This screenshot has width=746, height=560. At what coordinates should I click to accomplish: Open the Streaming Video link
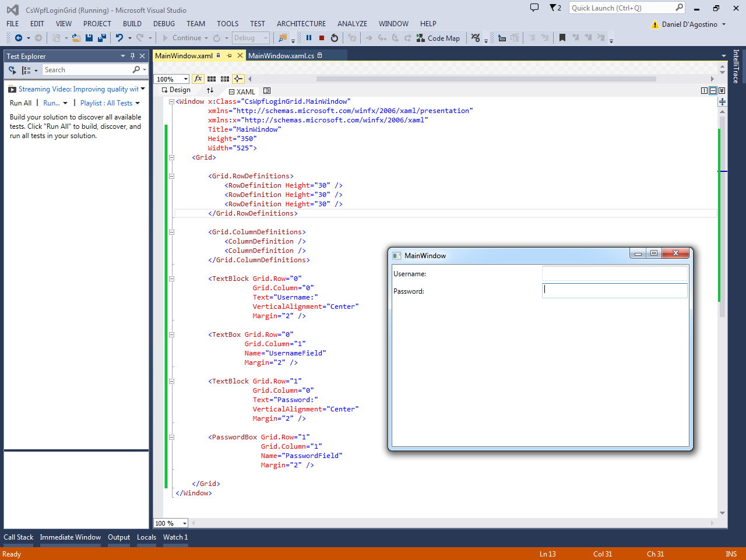click(x=78, y=89)
